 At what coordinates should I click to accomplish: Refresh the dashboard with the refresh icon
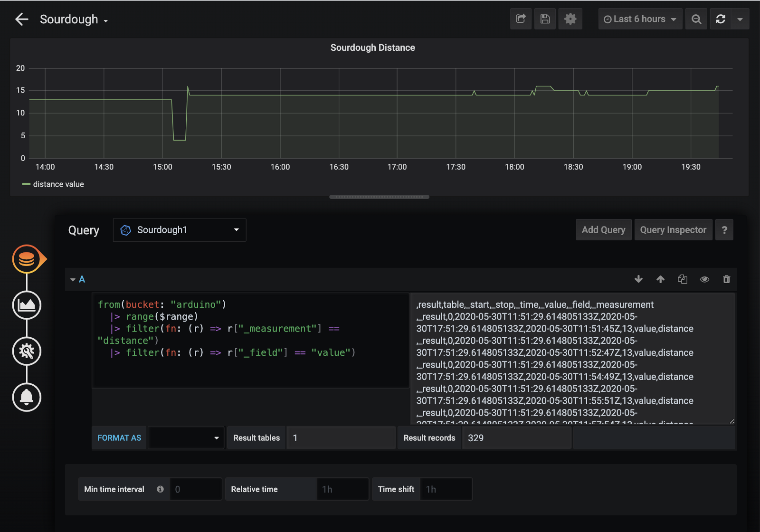pos(721,19)
